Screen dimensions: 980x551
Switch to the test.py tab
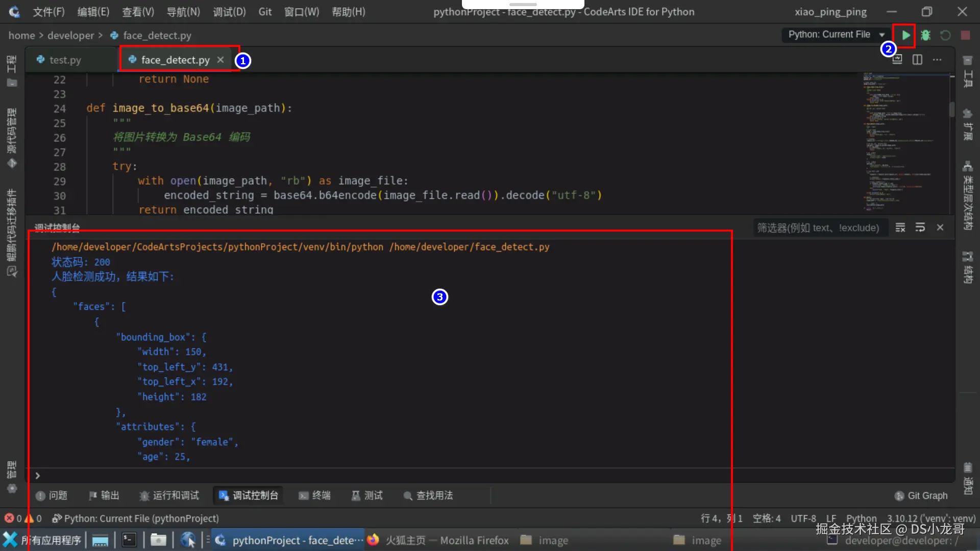[x=65, y=60]
